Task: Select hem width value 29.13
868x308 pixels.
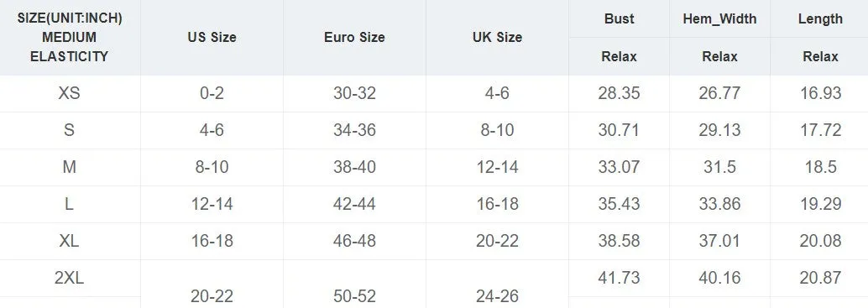Action: 719,130
